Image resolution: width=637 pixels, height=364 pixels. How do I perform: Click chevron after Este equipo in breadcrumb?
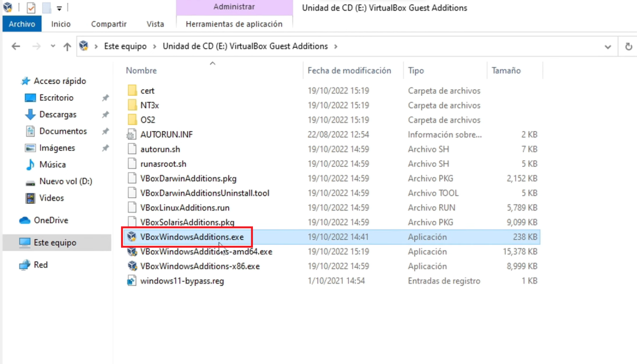point(154,46)
